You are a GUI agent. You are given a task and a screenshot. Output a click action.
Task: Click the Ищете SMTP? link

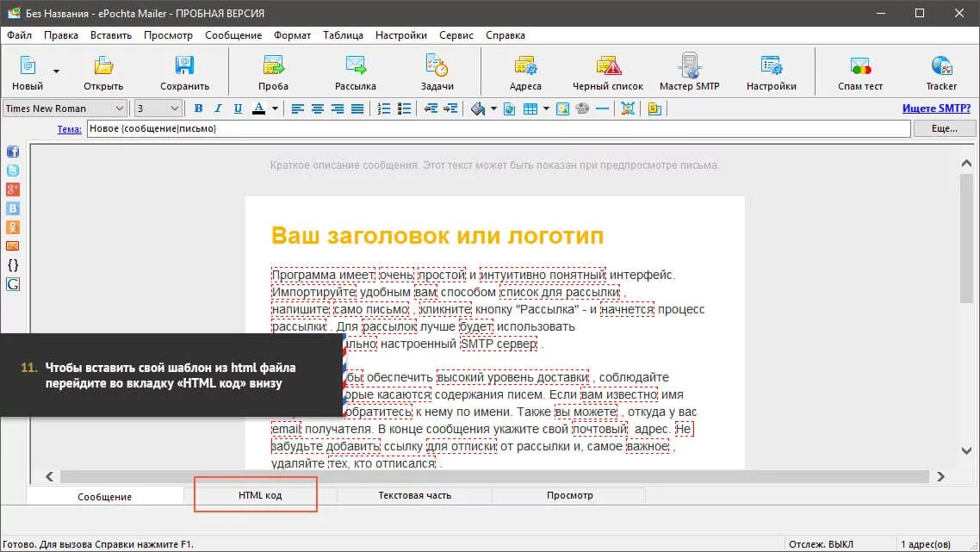click(x=936, y=109)
